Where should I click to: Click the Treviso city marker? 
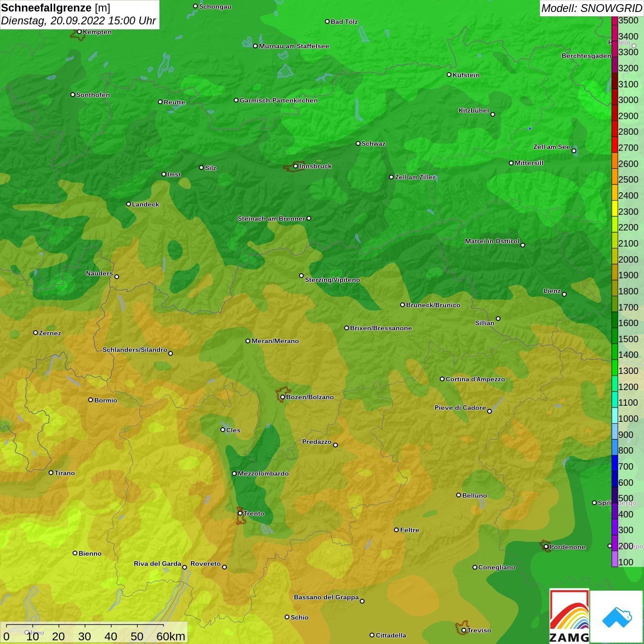tap(464, 630)
